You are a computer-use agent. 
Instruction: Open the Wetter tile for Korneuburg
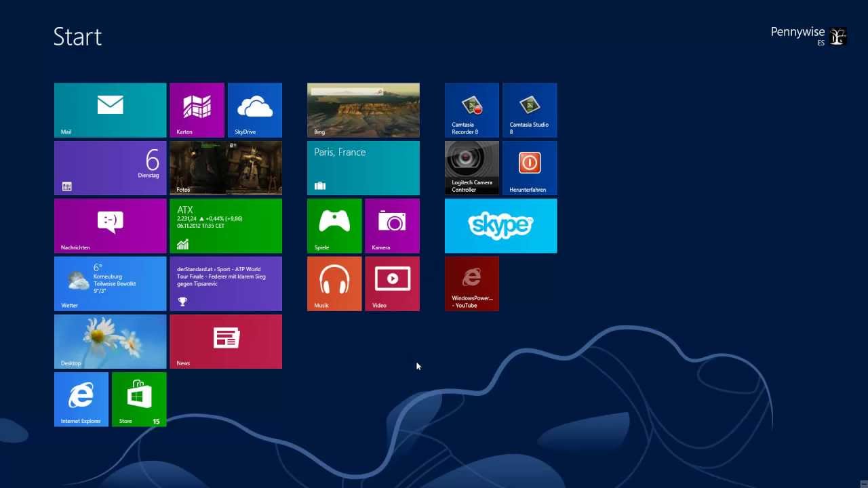110,283
